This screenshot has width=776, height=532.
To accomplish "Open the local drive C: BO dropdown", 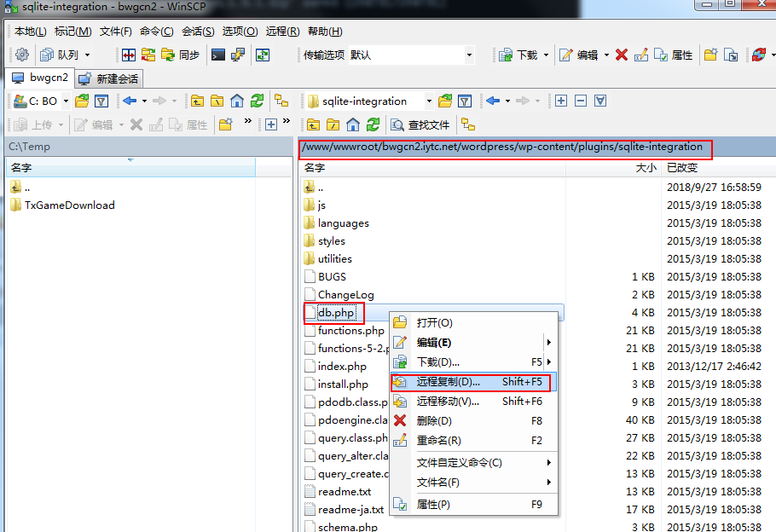I will [x=41, y=101].
